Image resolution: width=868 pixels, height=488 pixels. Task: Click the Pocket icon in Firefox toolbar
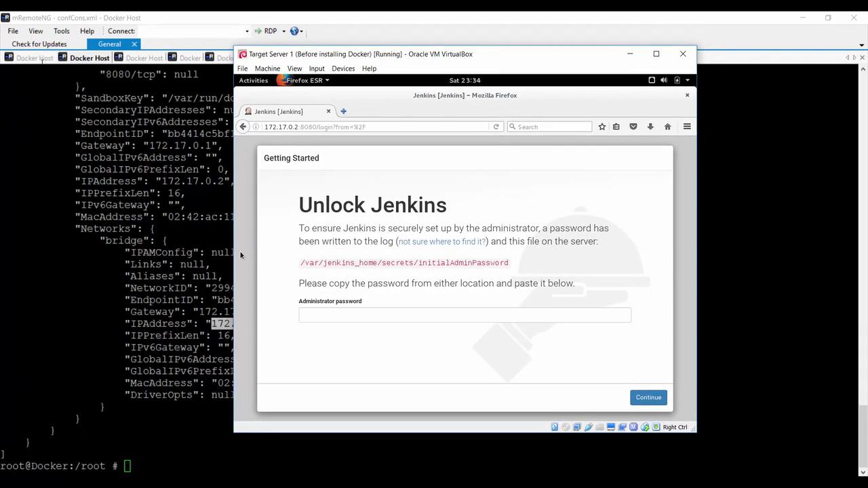click(633, 127)
